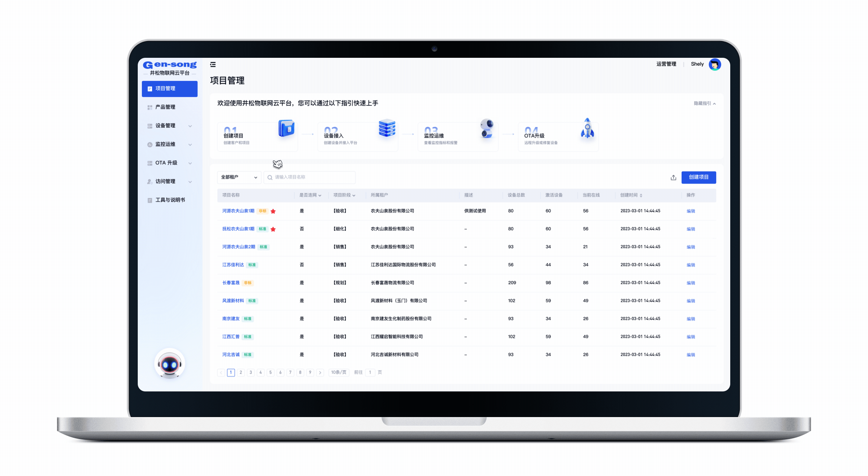The image size is (868, 476).
Task: Go to page 5
Action: [x=271, y=372]
